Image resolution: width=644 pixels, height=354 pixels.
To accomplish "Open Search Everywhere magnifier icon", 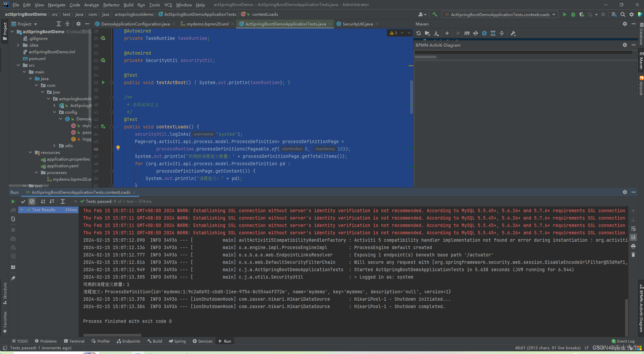I will (x=623, y=14).
